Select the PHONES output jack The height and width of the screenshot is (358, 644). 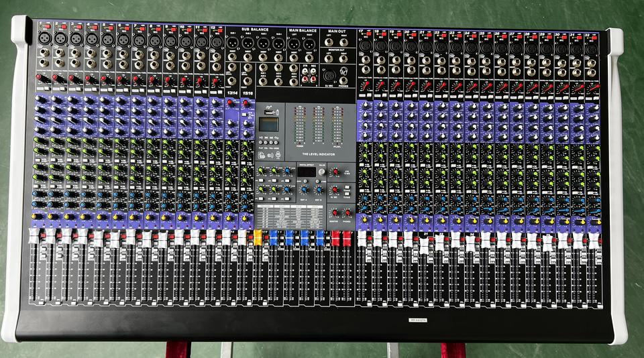(x=343, y=80)
